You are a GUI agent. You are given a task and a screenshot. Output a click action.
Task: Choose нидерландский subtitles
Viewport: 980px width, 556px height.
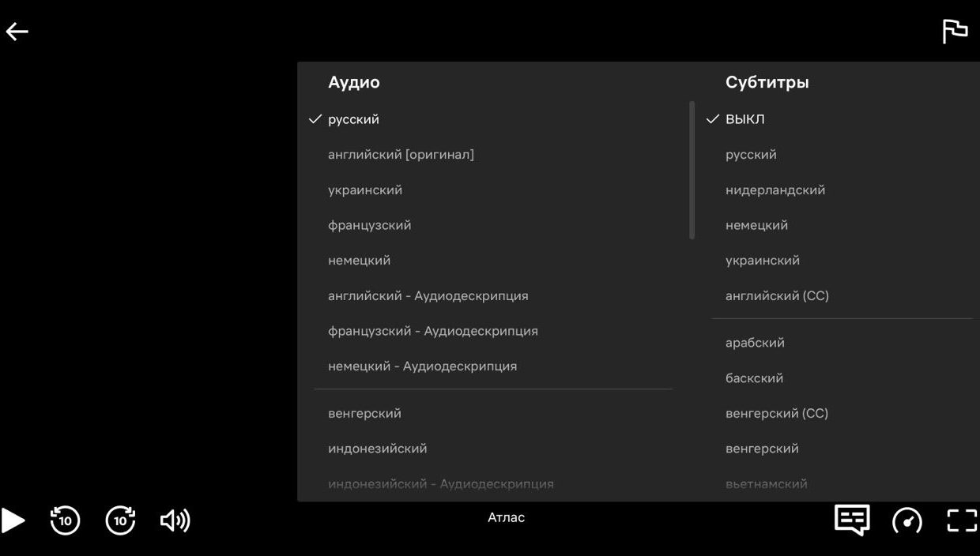point(775,190)
